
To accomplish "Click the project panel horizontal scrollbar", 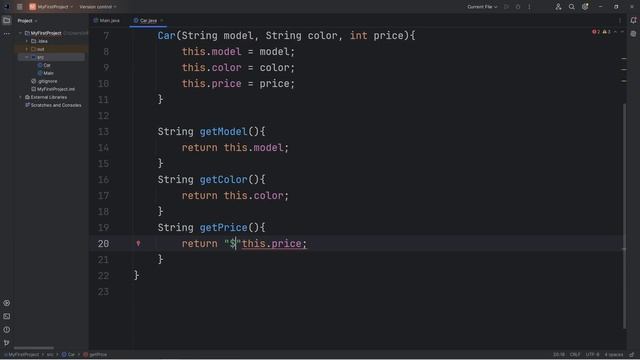I will 34,348.
